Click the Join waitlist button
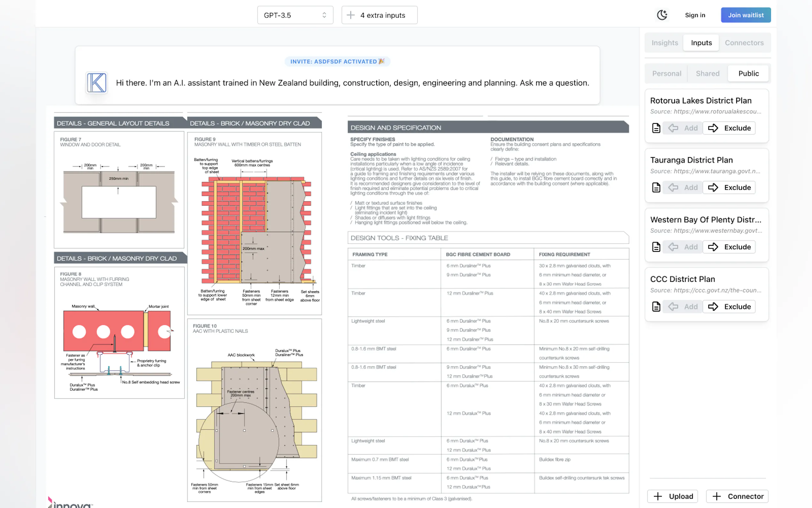 pos(746,15)
